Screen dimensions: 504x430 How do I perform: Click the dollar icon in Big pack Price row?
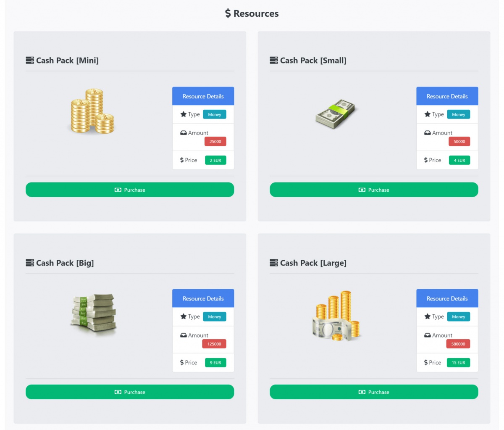182,362
